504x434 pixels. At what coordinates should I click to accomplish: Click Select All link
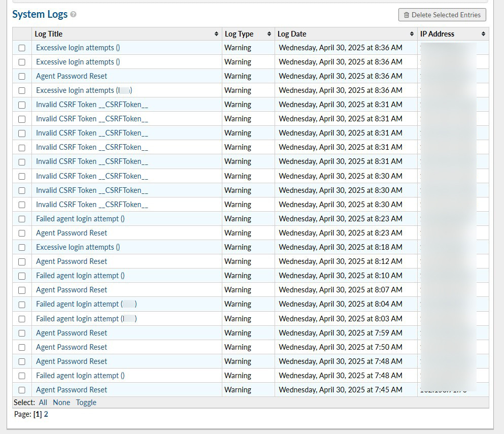coord(43,403)
